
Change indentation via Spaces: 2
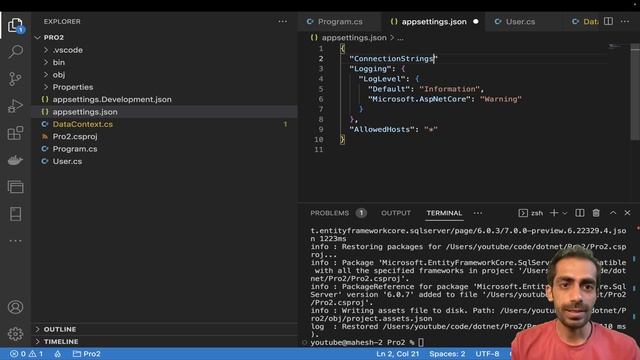447,354
